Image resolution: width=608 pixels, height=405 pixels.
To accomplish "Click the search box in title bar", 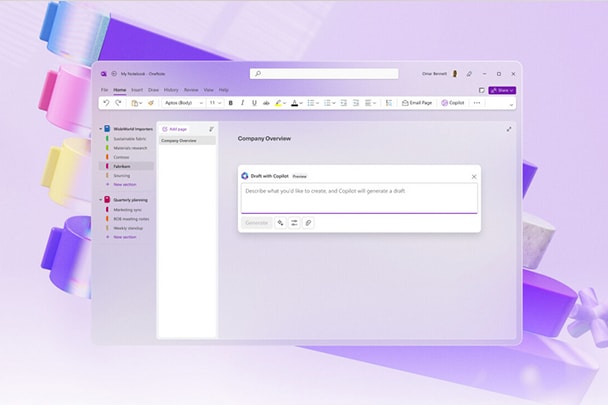I will (x=324, y=74).
